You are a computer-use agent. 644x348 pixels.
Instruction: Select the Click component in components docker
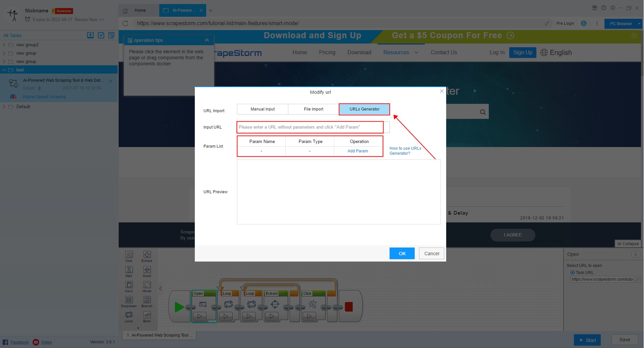pos(129,256)
